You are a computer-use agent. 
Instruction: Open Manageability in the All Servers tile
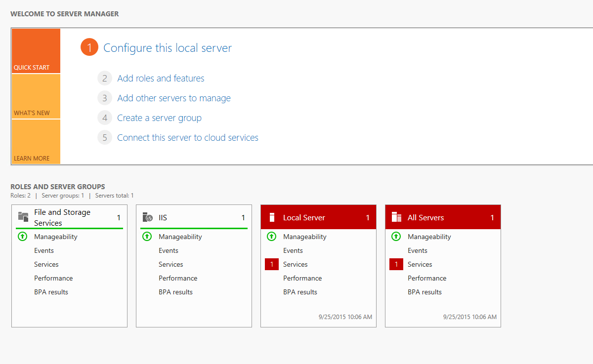coord(429,237)
